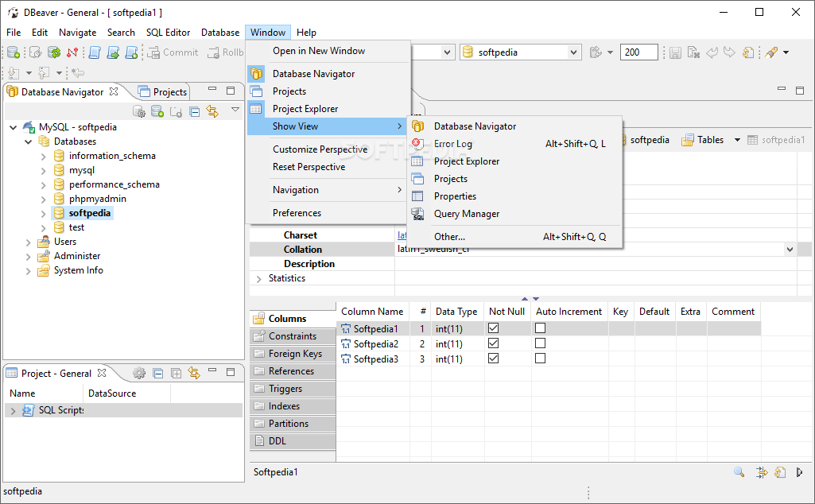The image size is (815, 504).
Task: Click the red Disconnect toolbar icon
Action: [72, 52]
